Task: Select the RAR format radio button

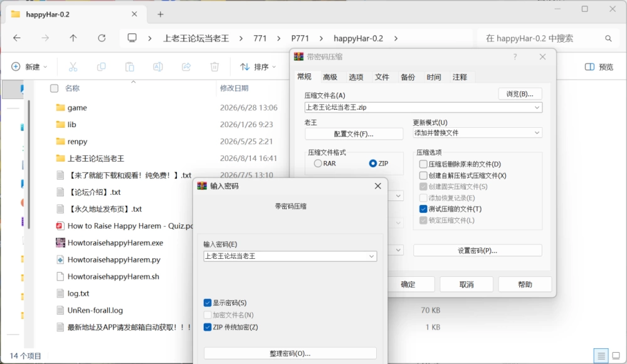Action: pyautogui.click(x=318, y=164)
